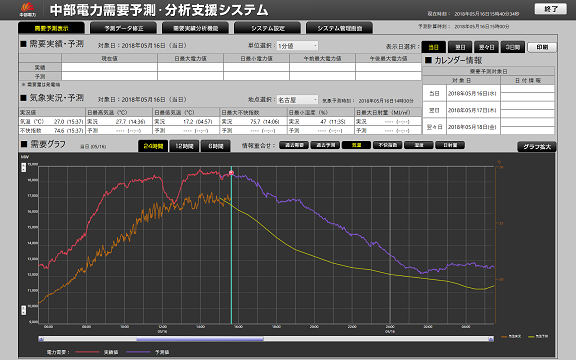Click the 予測 row header in demand table
This screenshot has width=576, height=360.
(x=40, y=76)
